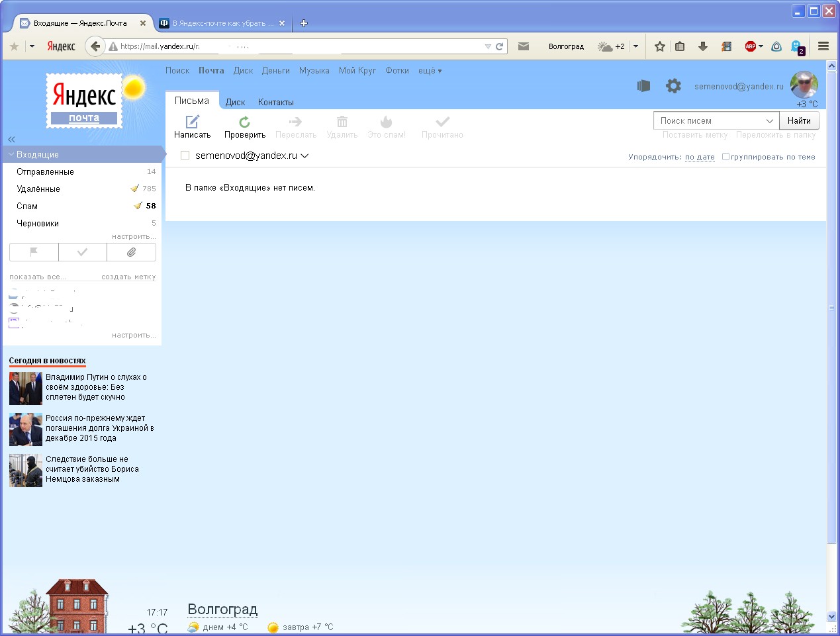Click the unread checkmark filter icon
The image size is (840, 636).
point(82,252)
